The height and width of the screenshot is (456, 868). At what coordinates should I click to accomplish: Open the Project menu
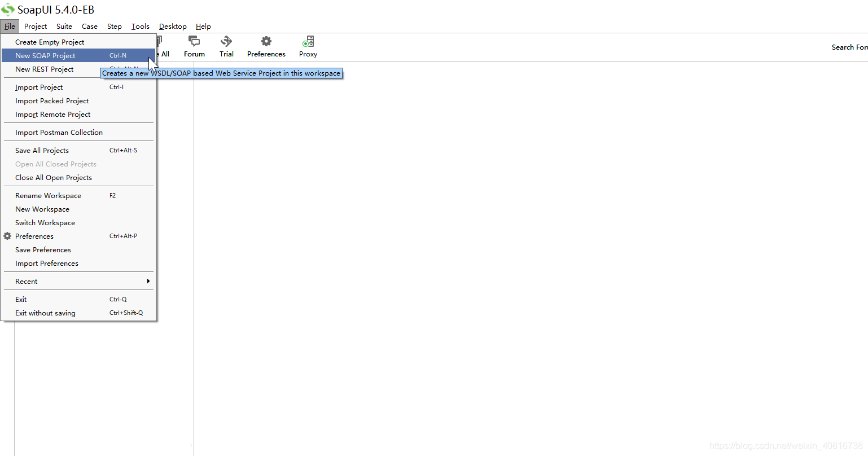36,27
